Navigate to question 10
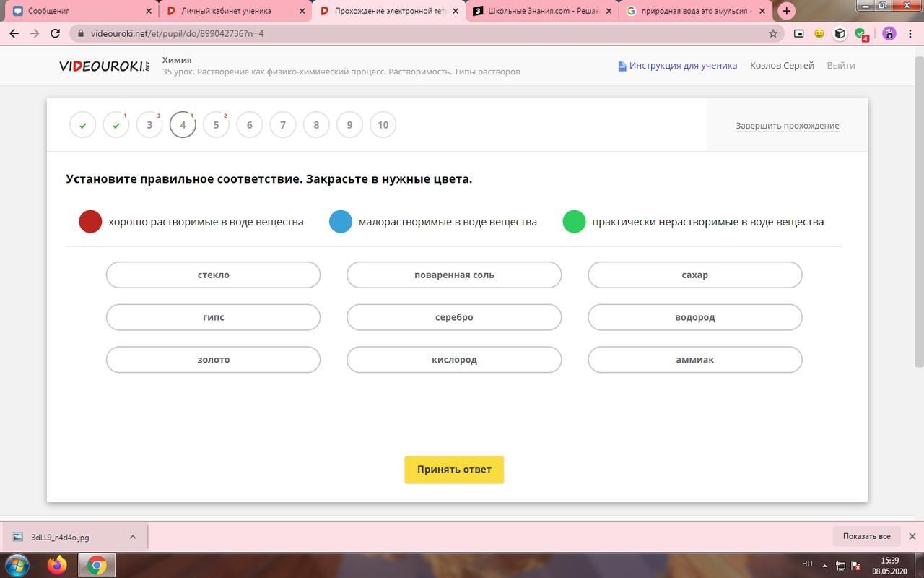The width and height of the screenshot is (924, 578). point(383,125)
